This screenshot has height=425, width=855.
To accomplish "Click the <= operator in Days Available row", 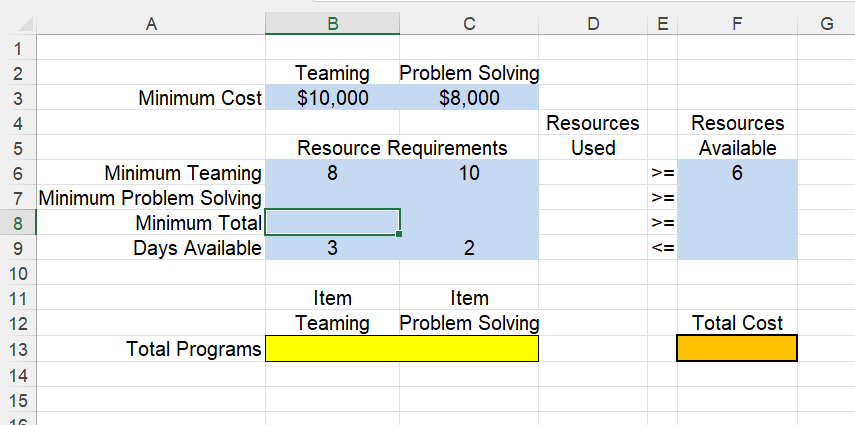I will 663,248.
